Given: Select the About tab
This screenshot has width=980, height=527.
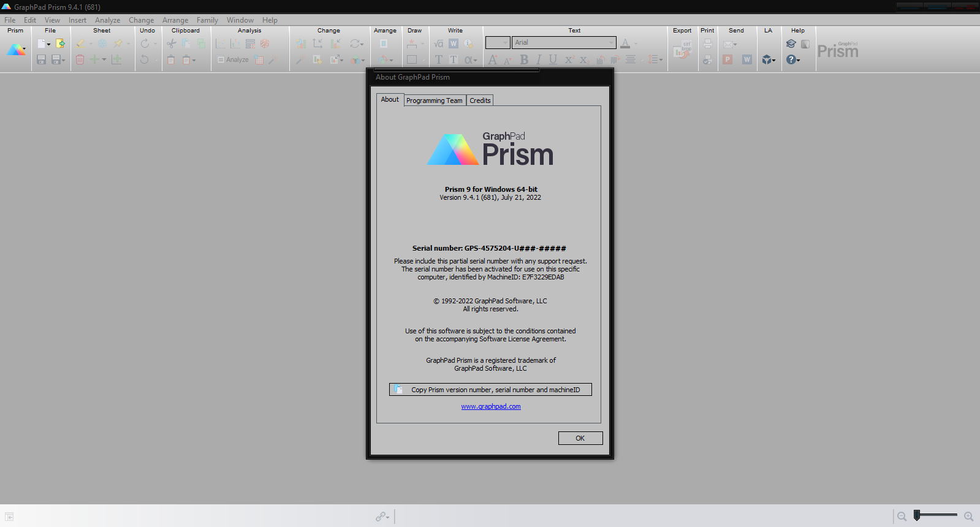Looking at the screenshot, I should [x=390, y=99].
